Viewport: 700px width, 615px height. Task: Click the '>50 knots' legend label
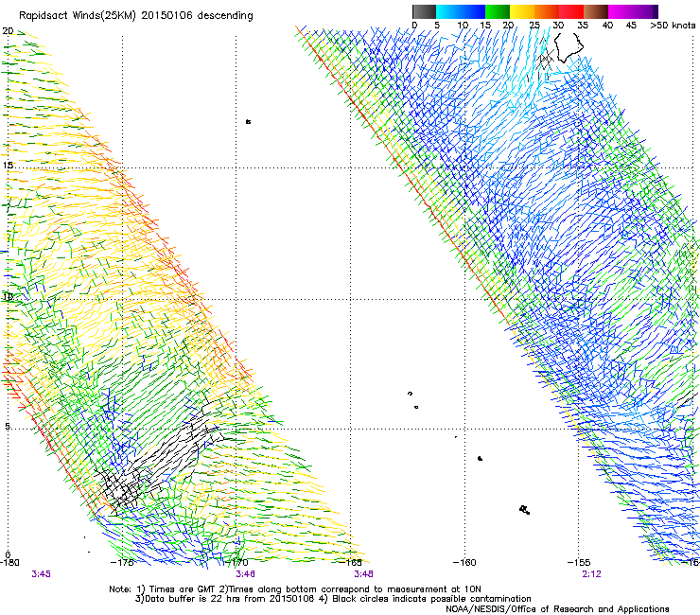673,26
